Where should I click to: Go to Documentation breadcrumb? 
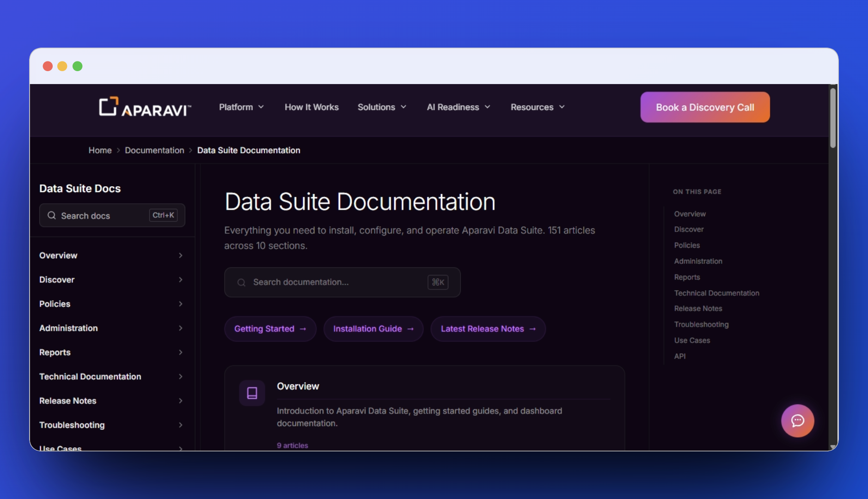click(154, 150)
